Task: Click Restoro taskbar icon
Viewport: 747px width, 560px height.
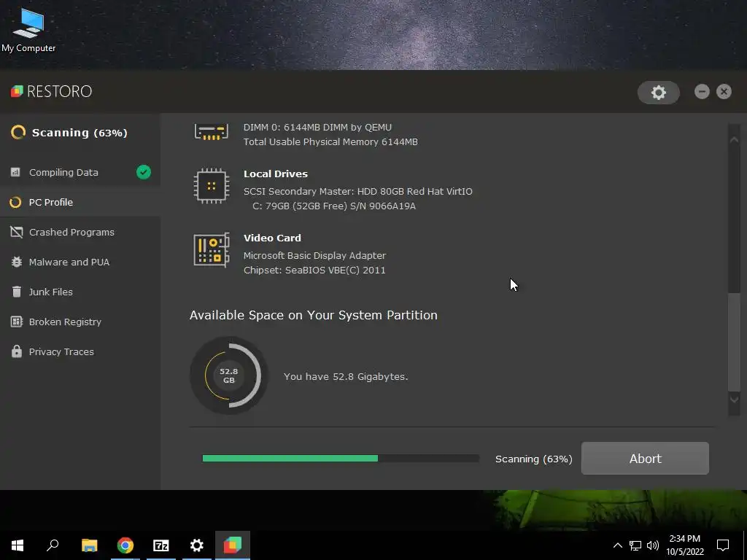Action: (x=233, y=545)
